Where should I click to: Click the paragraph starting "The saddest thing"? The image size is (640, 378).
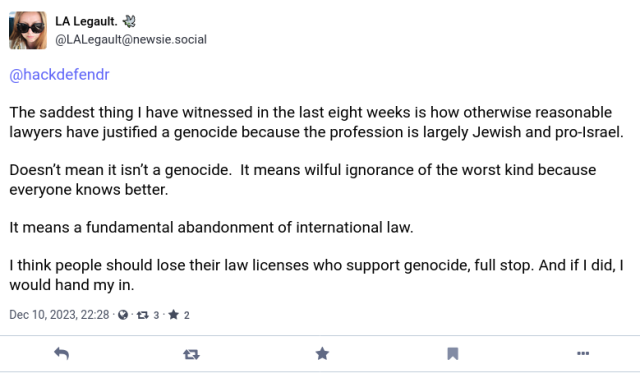[x=316, y=122]
